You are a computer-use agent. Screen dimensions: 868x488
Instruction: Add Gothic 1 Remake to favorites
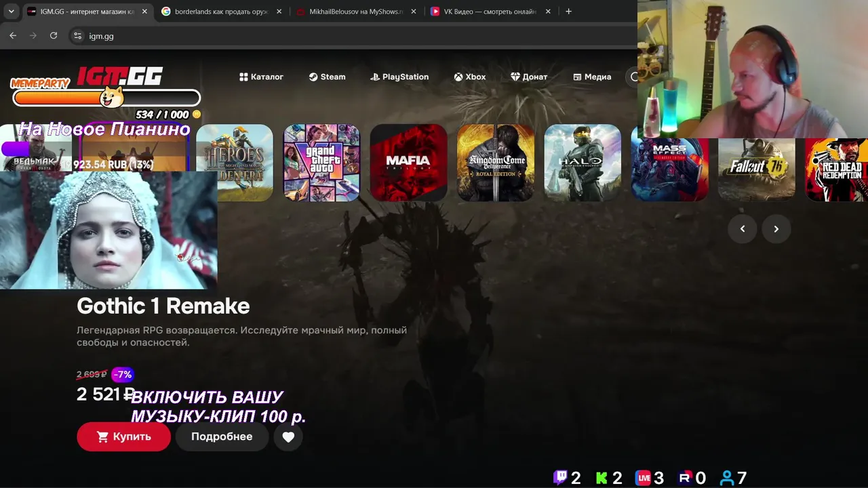click(288, 437)
